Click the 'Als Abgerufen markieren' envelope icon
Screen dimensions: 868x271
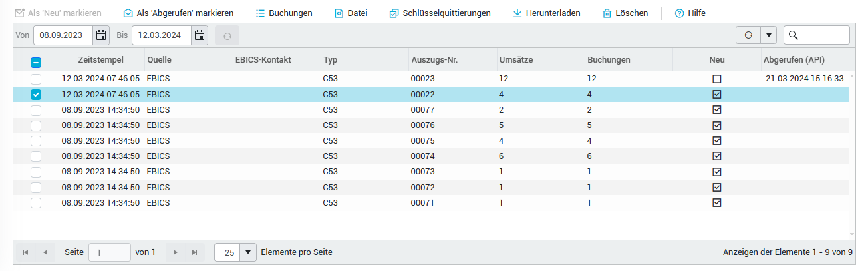coord(128,13)
